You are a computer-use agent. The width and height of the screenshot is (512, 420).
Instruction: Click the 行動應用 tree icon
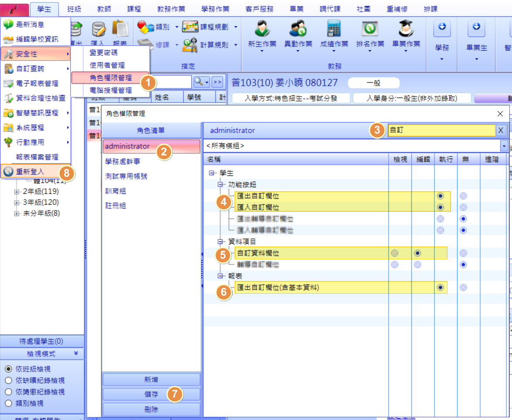pyautogui.click(x=8, y=142)
